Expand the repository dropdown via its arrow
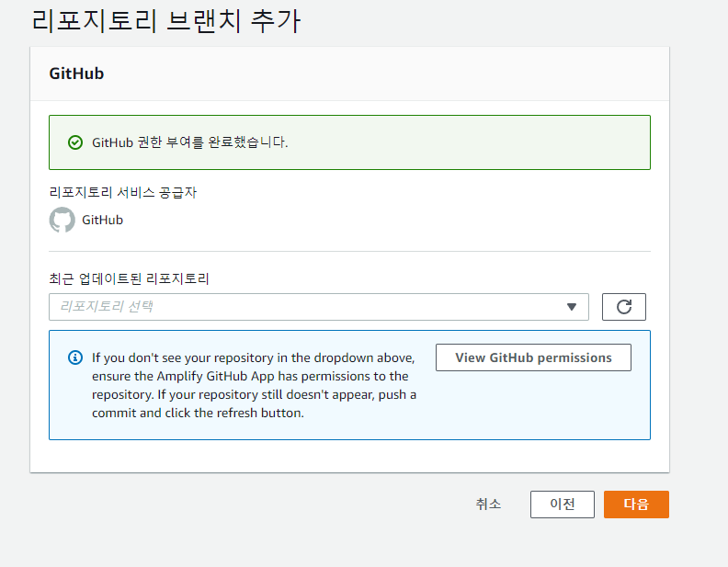This screenshot has width=728, height=567. click(x=572, y=307)
